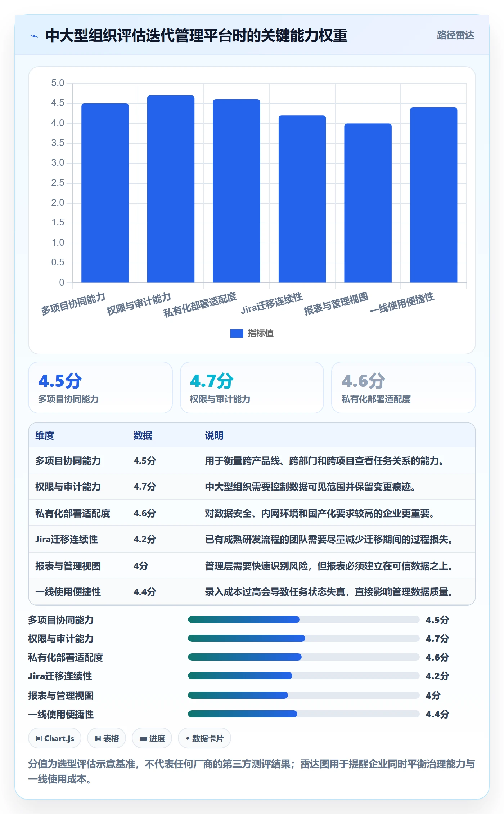
Task: Click the 5.0 y-axis label
Action: tap(58, 83)
